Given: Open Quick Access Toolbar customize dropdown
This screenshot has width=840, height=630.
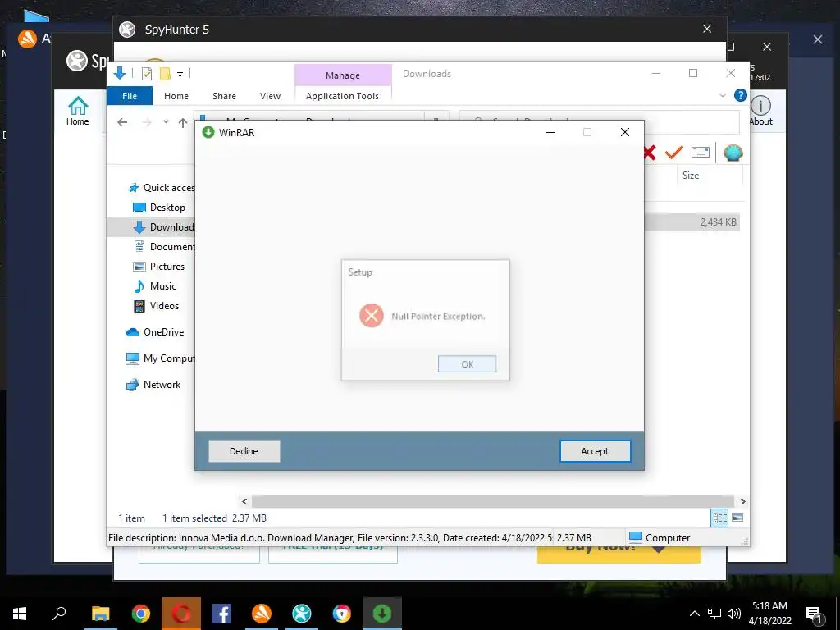Looking at the screenshot, I should 180,75.
